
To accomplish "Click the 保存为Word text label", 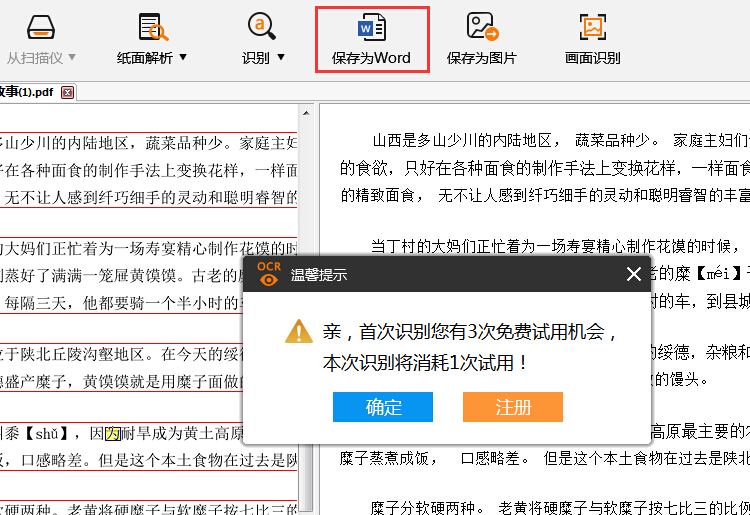I will click(371, 58).
